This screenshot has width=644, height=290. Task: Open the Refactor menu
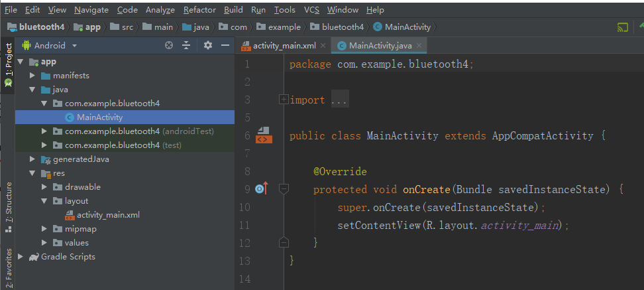[x=199, y=9]
